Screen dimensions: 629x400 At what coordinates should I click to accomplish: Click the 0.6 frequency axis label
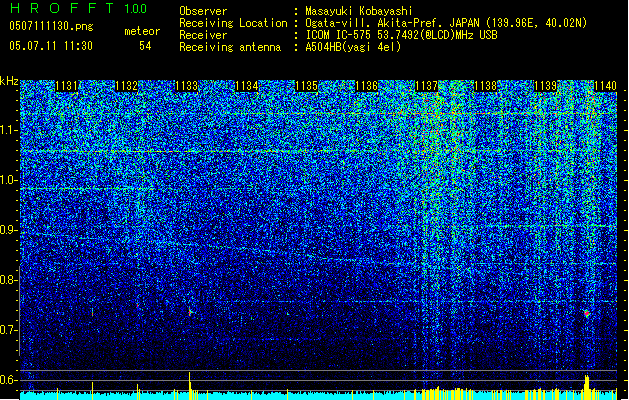pos(9,380)
